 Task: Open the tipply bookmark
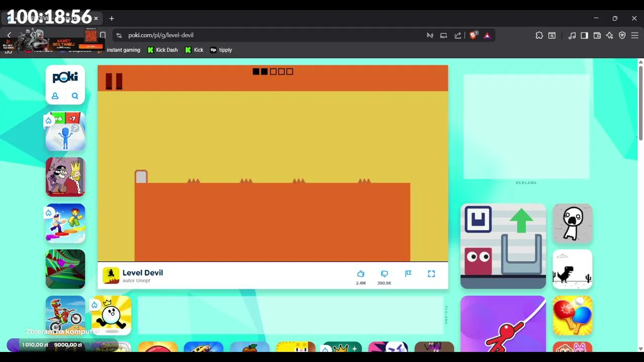[x=221, y=50]
